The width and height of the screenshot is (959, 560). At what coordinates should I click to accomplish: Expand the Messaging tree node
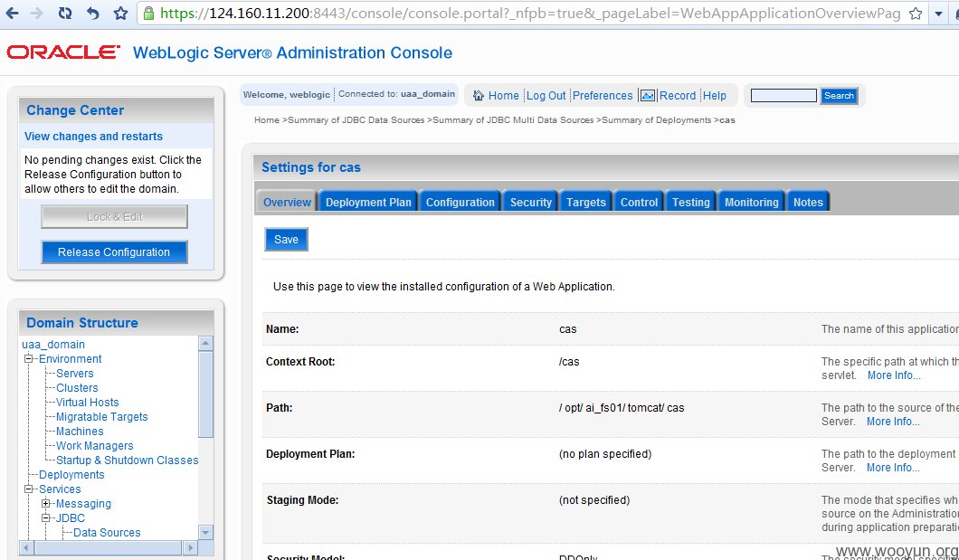click(46, 504)
